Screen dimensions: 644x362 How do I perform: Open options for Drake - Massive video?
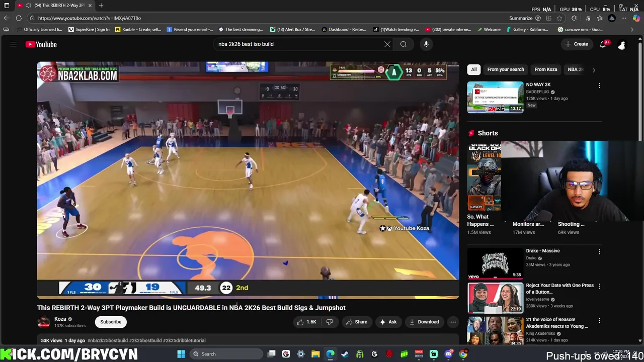pyautogui.click(x=599, y=251)
